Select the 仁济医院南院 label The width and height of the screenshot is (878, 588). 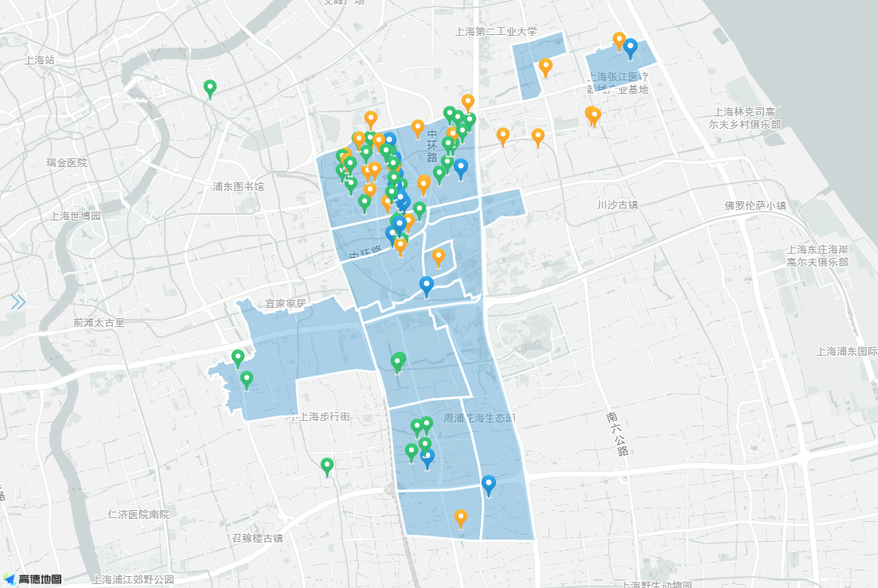click(139, 514)
